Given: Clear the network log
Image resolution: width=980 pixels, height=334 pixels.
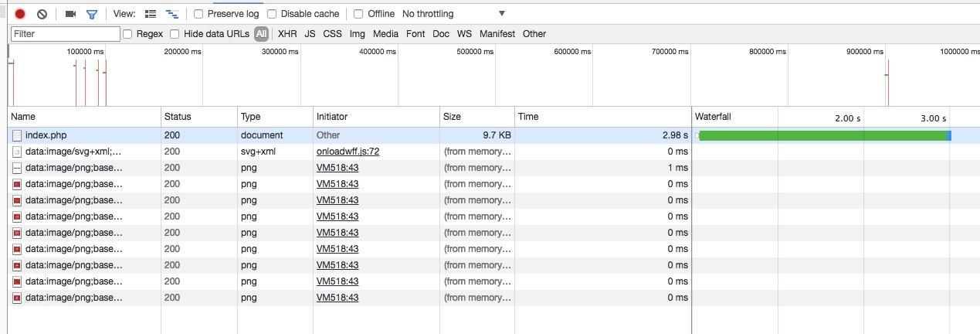Looking at the screenshot, I should [x=42, y=14].
